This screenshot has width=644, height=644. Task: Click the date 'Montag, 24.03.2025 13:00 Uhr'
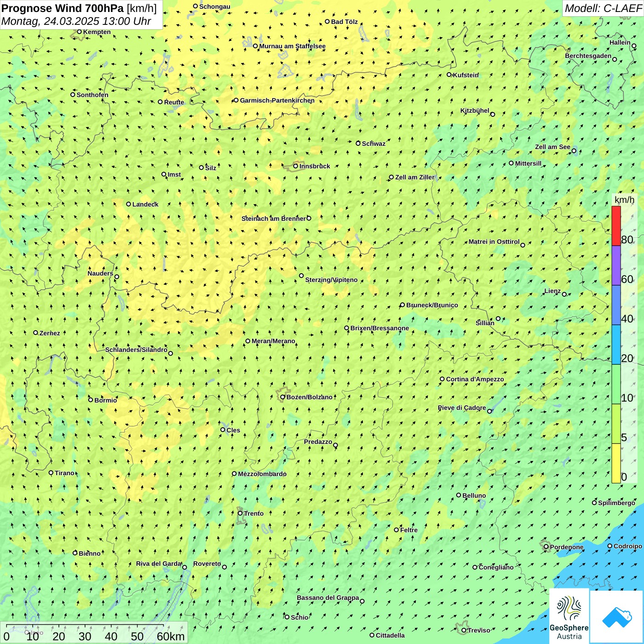(76, 21)
